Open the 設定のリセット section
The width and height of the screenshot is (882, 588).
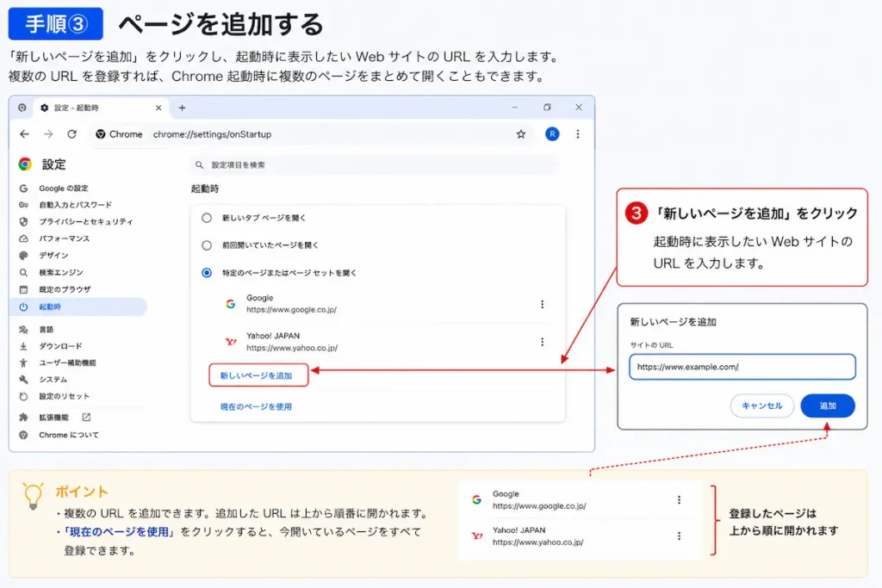click(x=64, y=396)
